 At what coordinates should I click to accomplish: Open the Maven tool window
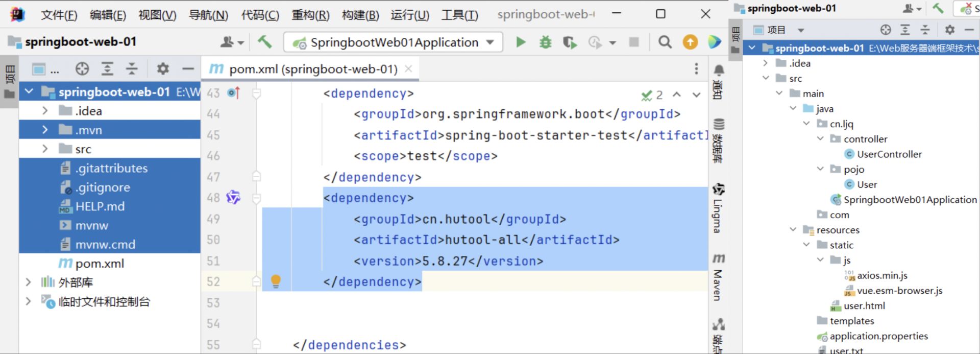tap(719, 277)
